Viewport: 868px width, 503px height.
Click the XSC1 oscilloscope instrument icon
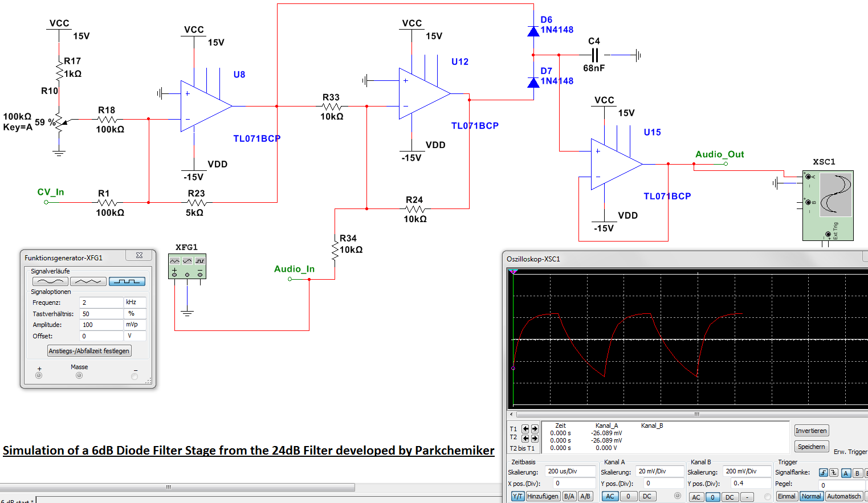[828, 205]
